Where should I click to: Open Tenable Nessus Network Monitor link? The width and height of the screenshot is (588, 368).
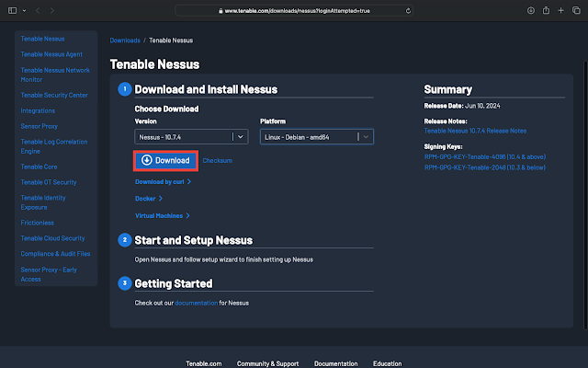(x=55, y=75)
